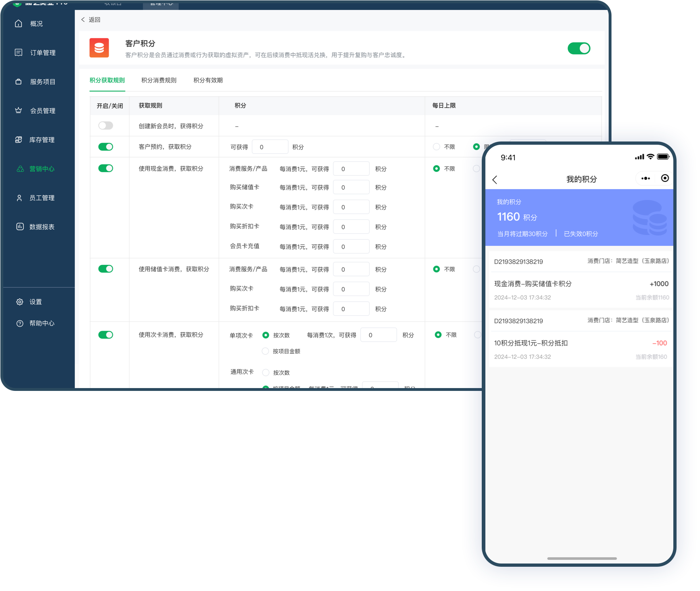Click points input for 客户预约 可获得
Screen dimensions: 700x591
point(270,147)
